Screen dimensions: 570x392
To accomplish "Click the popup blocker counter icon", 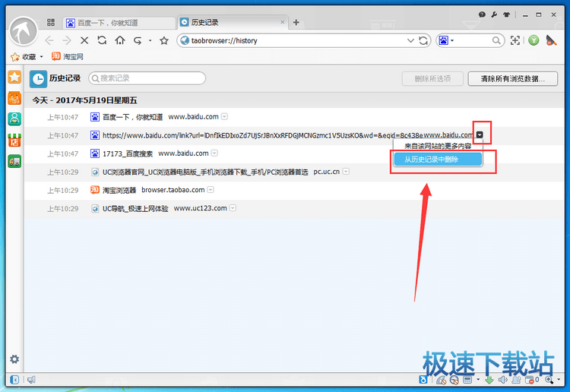I will click(530, 380).
